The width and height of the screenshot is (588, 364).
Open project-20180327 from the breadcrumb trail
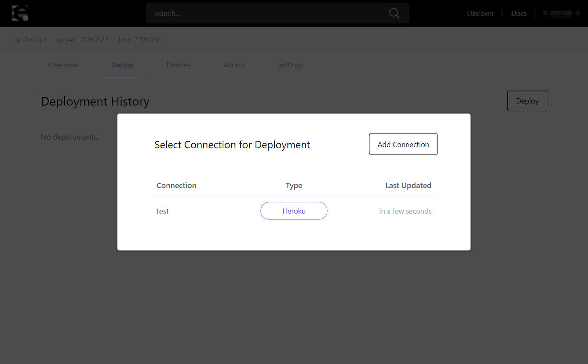pyautogui.click(x=82, y=39)
